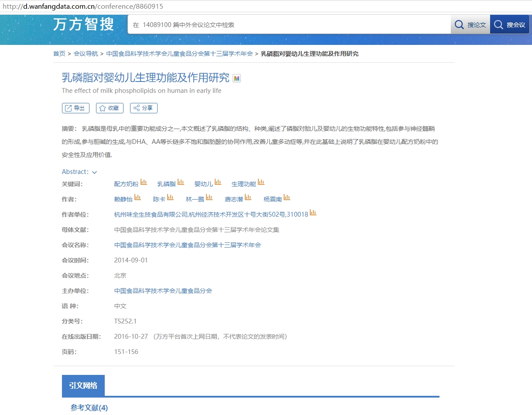Click the bar chart icon next to 乳磷脂

(180, 182)
